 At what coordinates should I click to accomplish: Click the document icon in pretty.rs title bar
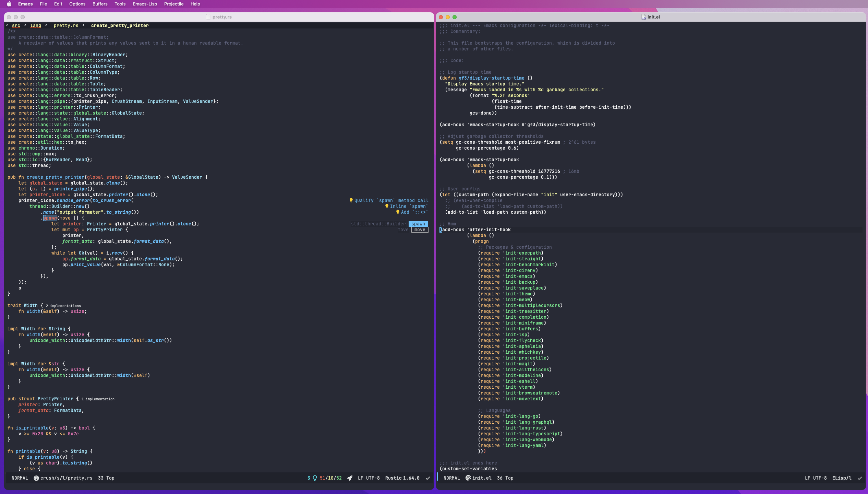pos(208,17)
